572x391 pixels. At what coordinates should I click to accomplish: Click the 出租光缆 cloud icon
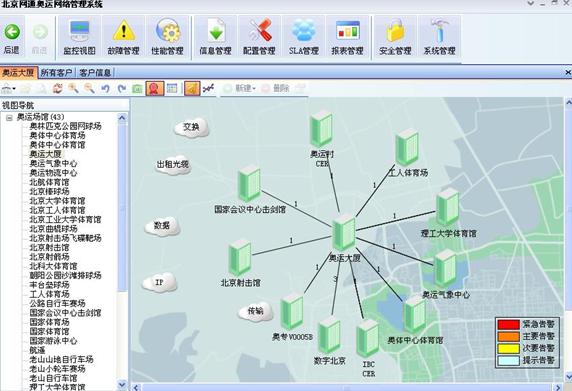173,165
